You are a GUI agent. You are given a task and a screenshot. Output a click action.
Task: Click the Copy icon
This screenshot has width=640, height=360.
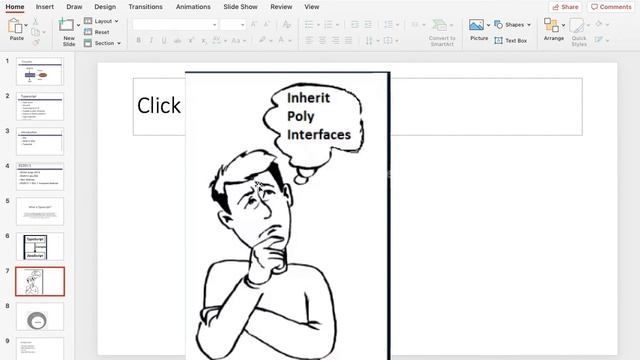(36, 32)
